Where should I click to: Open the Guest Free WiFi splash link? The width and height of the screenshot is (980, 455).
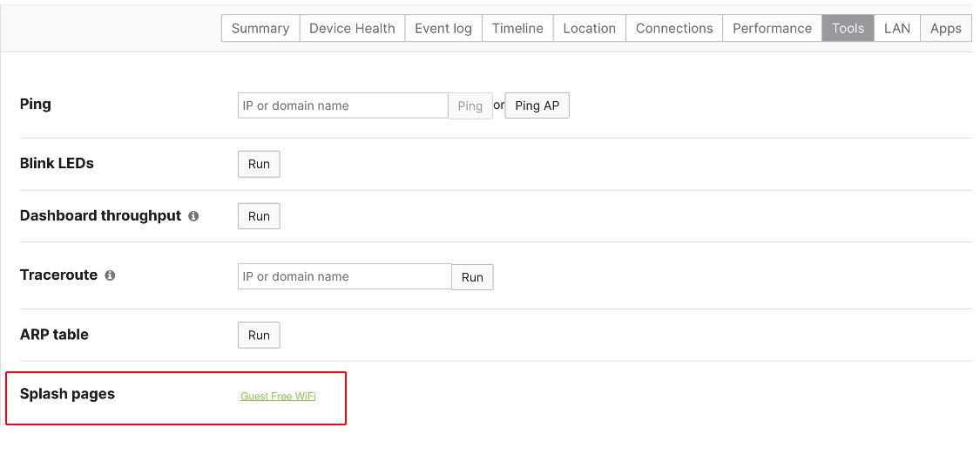pyautogui.click(x=278, y=396)
